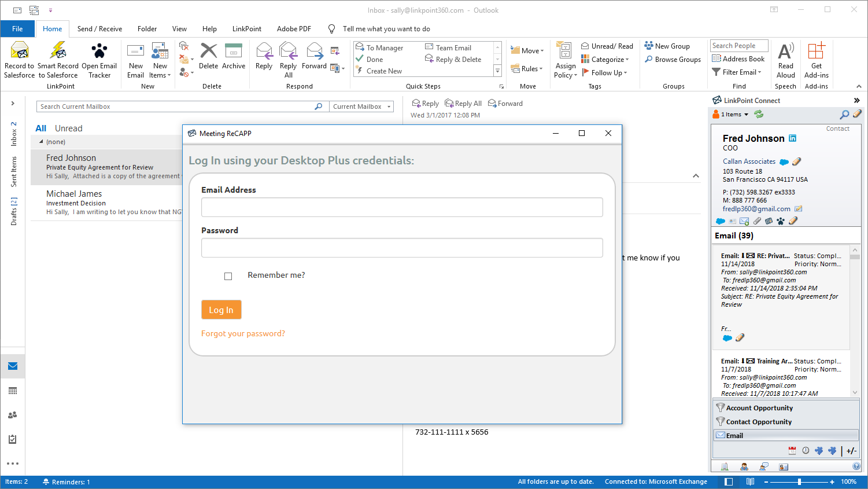
Task: Click fredlp360@gmail.com email link
Action: (756, 209)
